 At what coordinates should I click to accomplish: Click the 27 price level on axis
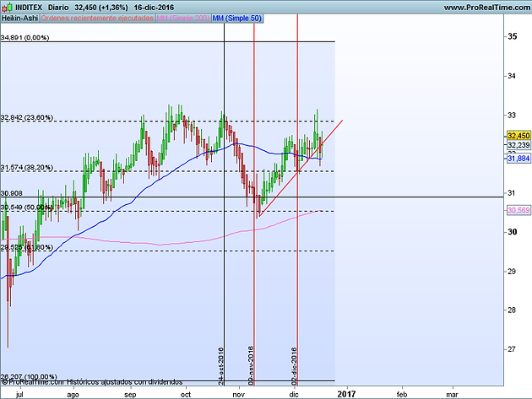pyautogui.click(x=512, y=349)
